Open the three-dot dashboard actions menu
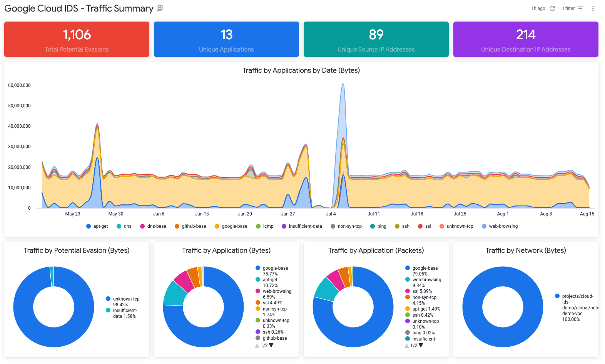This screenshot has height=364, width=605. 593,8
